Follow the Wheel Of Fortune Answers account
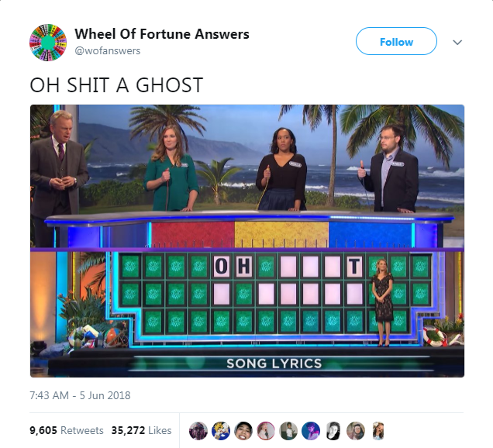The height and width of the screenshot is (448, 493). click(x=396, y=41)
